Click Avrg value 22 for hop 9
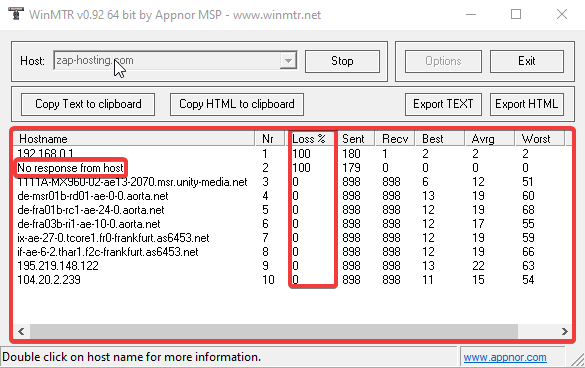 478,266
